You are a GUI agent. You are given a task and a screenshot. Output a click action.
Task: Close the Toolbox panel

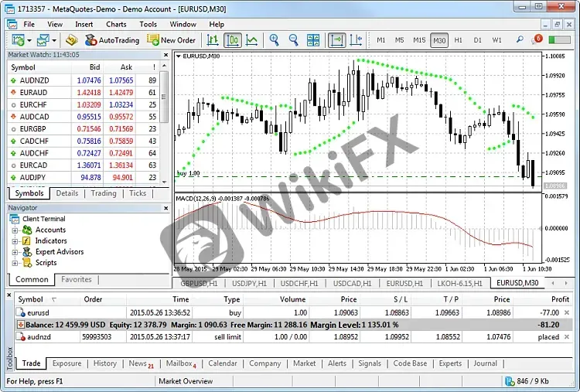(9, 295)
